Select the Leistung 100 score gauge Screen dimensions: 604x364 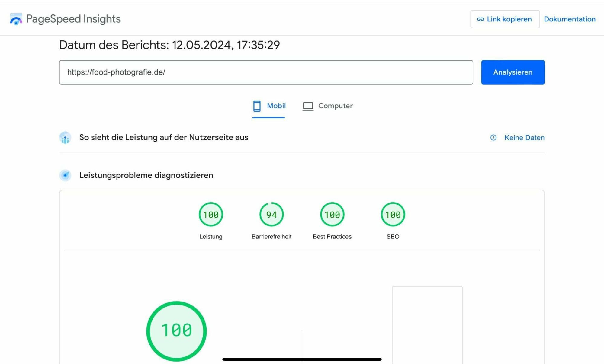click(x=211, y=215)
